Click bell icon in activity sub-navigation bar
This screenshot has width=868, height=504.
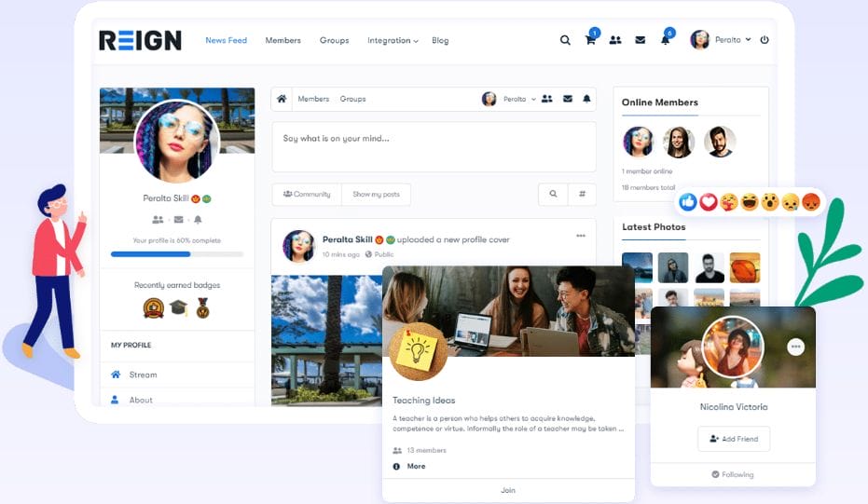[586, 99]
